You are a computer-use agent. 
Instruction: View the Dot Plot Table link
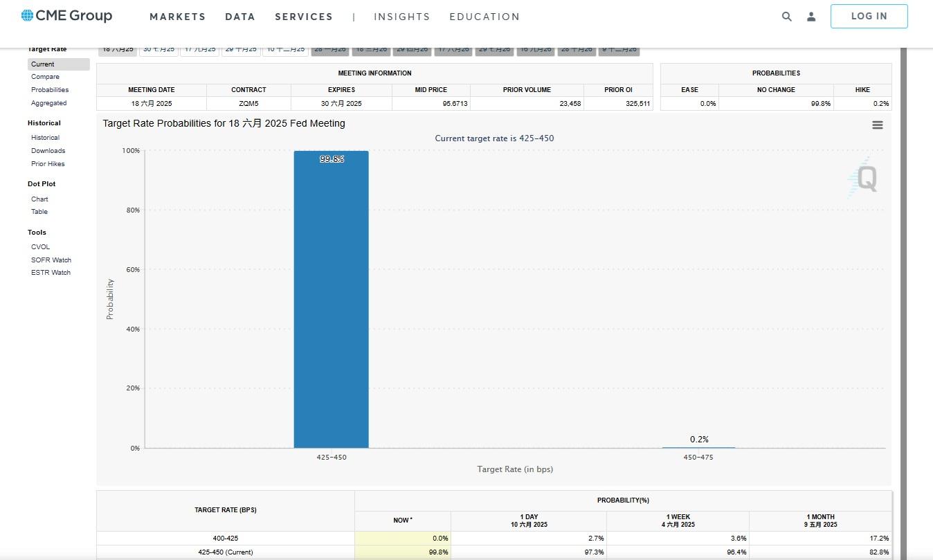tap(39, 212)
